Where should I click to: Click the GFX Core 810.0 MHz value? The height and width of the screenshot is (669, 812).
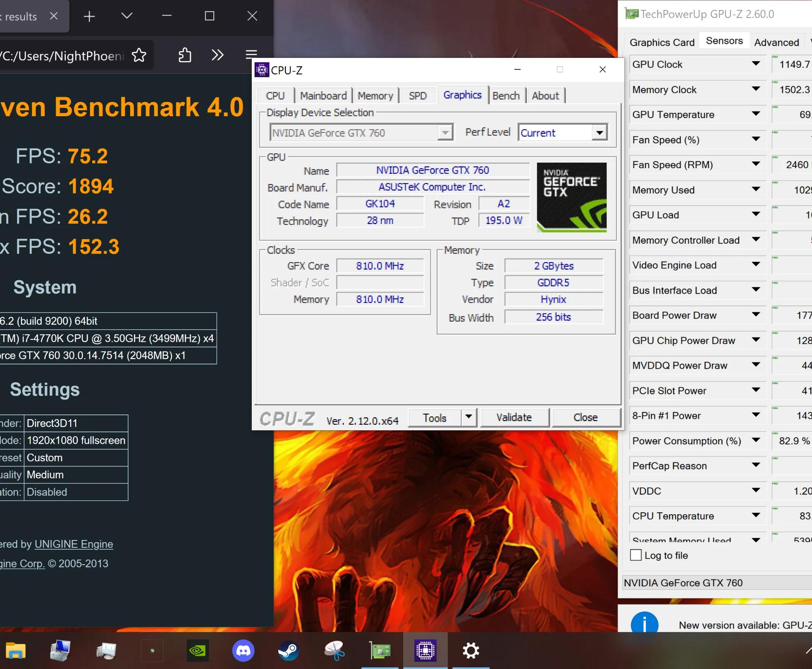pos(380,266)
